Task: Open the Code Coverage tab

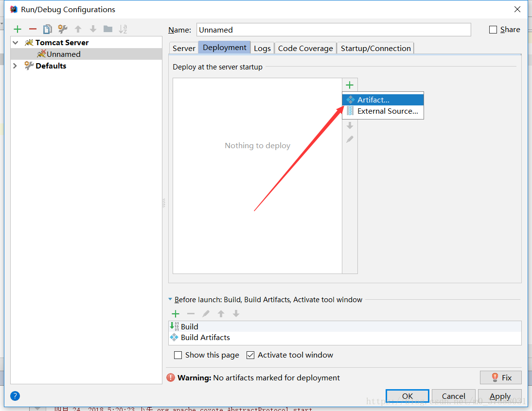Action: pyautogui.click(x=305, y=49)
